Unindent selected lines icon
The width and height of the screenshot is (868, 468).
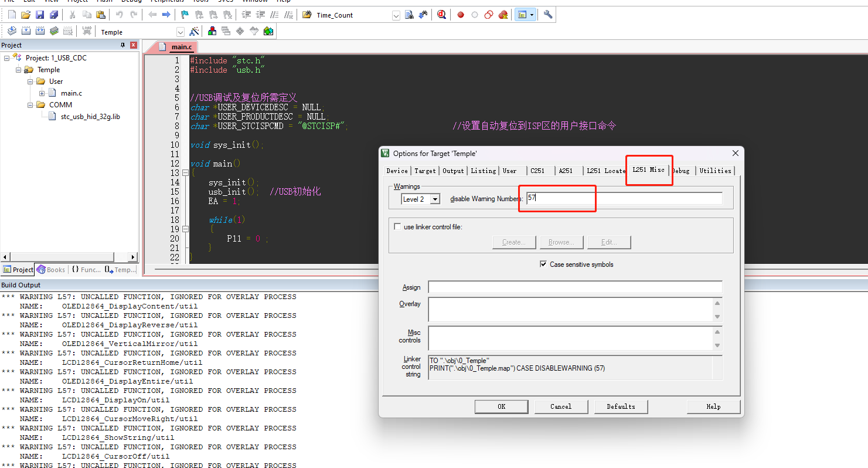coord(260,15)
